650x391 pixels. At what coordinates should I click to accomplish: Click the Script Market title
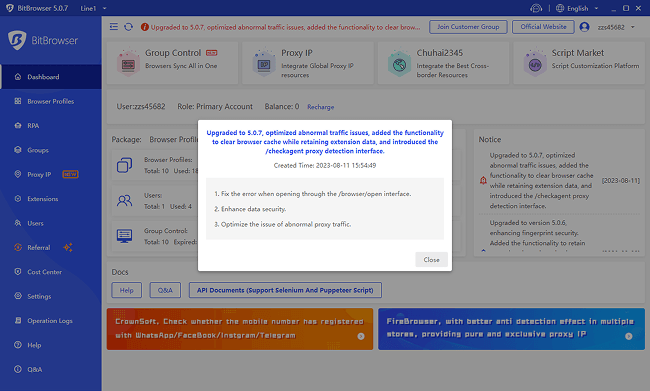pyautogui.click(x=577, y=53)
